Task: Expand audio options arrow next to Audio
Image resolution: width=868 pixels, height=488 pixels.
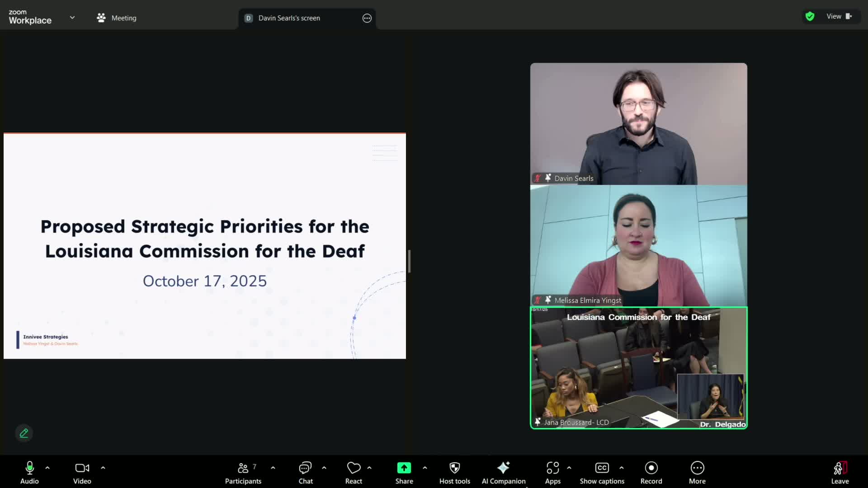Action: pos(47,468)
